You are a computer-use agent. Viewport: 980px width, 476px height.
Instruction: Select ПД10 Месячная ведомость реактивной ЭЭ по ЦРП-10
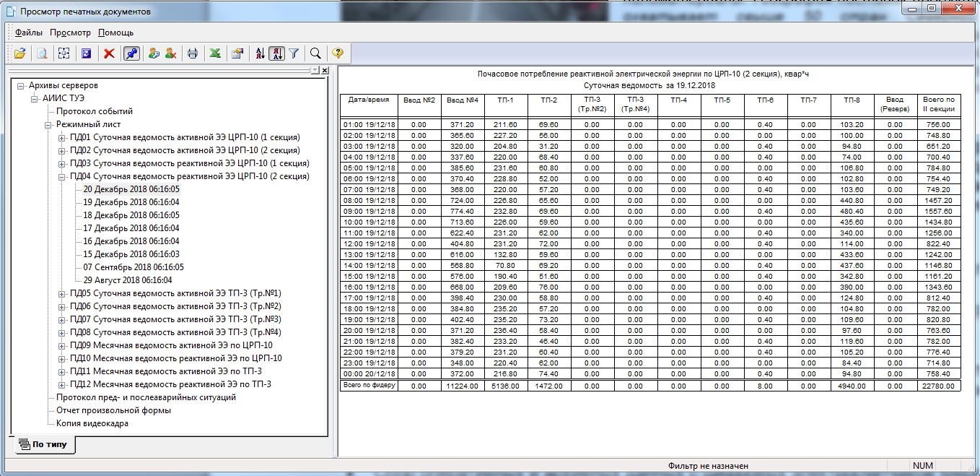(x=176, y=358)
